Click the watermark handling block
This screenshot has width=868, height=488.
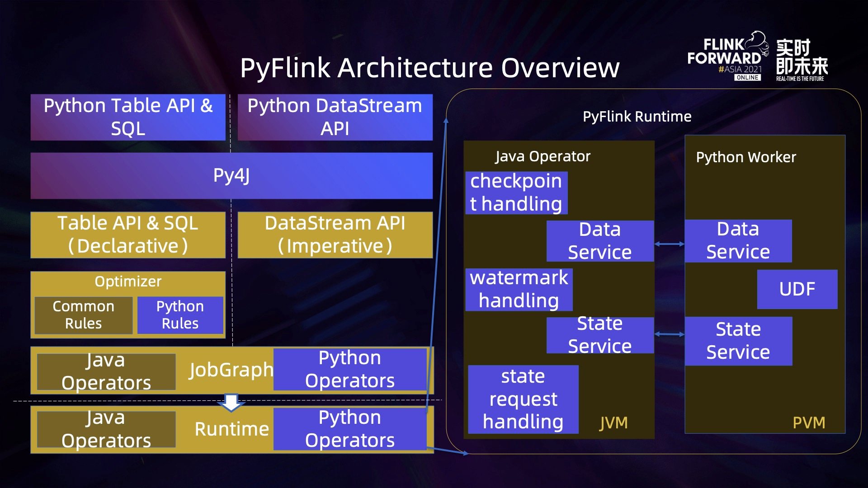click(519, 289)
